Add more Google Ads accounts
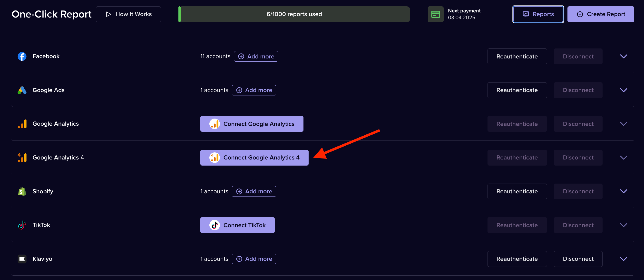The height and width of the screenshot is (280, 644). 254,90
